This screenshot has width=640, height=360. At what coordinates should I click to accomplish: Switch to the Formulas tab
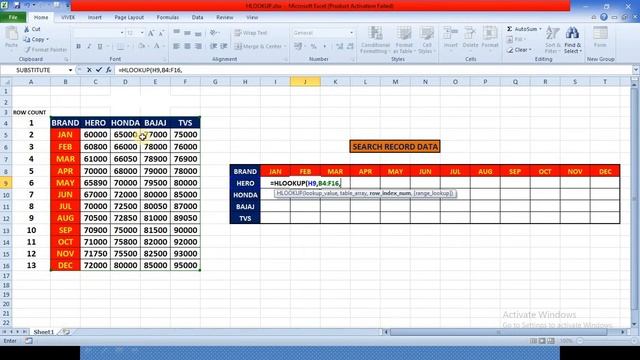[x=168, y=18]
